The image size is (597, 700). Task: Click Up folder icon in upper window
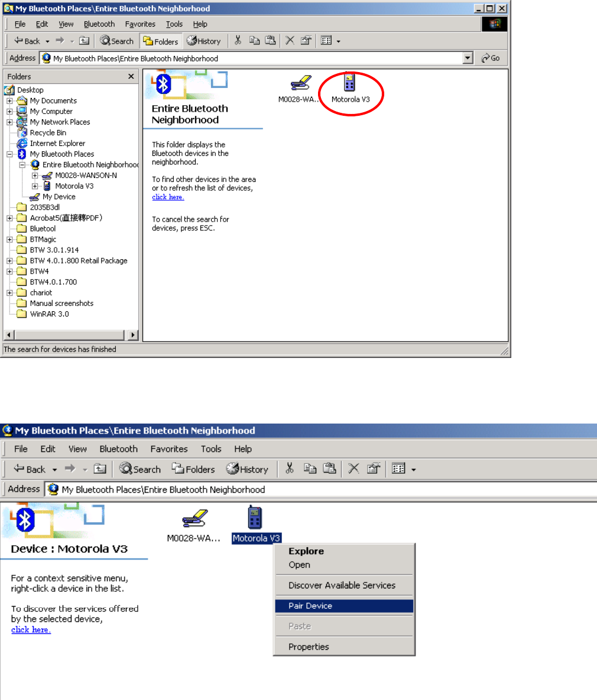click(x=84, y=41)
